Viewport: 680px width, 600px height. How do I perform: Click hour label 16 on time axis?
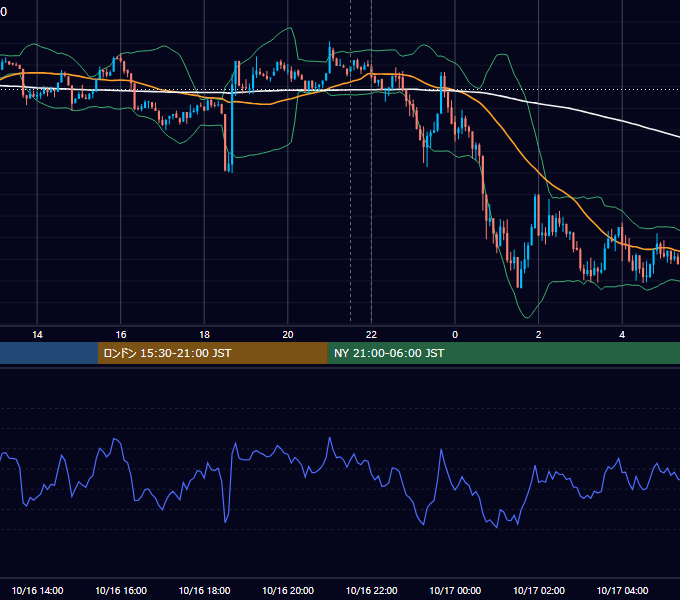[x=121, y=335]
